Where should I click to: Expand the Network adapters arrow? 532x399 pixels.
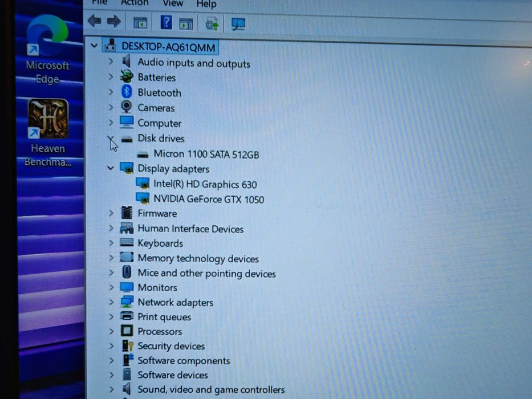tap(111, 302)
